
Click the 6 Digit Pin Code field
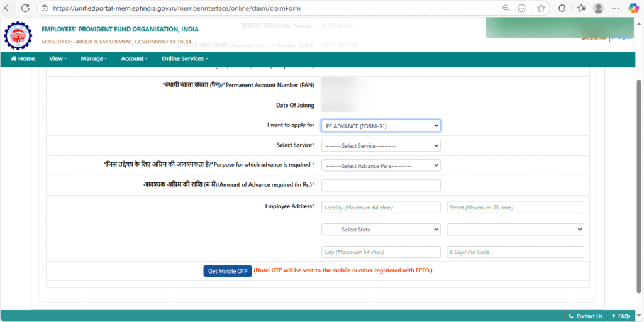click(x=516, y=252)
